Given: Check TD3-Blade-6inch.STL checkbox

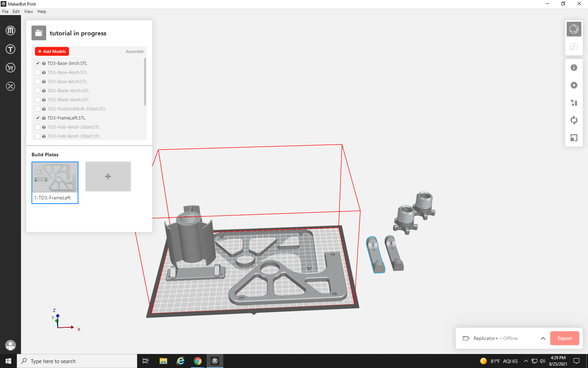Looking at the screenshot, I should point(37,100).
